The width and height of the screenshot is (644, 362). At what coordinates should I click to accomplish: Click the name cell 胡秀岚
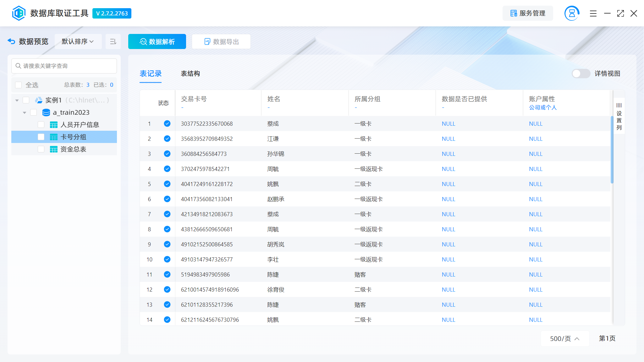click(x=276, y=244)
